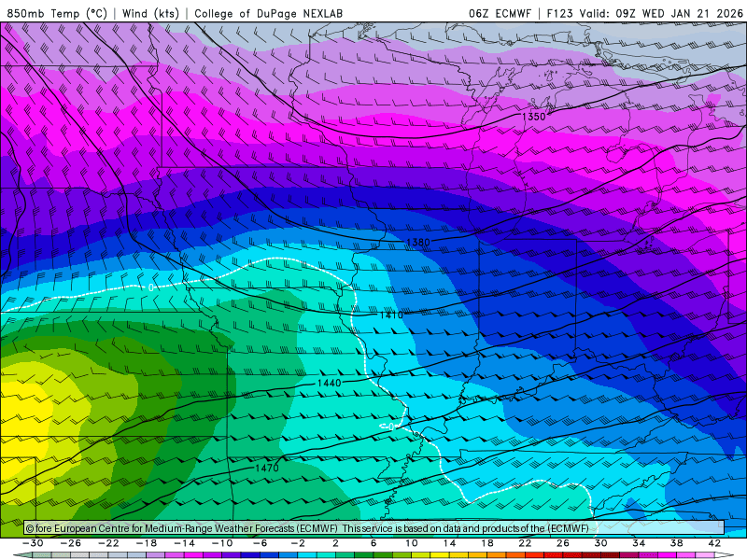Click the "F123 Valid: 09Z WED JAN 21 2026" text
This screenshot has width=747, height=560.
click(644, 13)
